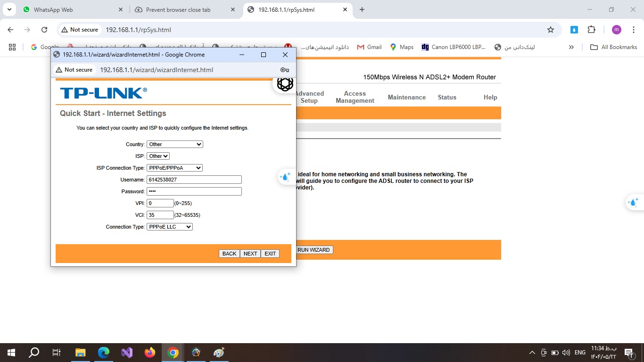Click the password key icon in popup address bar
This screenshot has width=644, height=362.
284,70
